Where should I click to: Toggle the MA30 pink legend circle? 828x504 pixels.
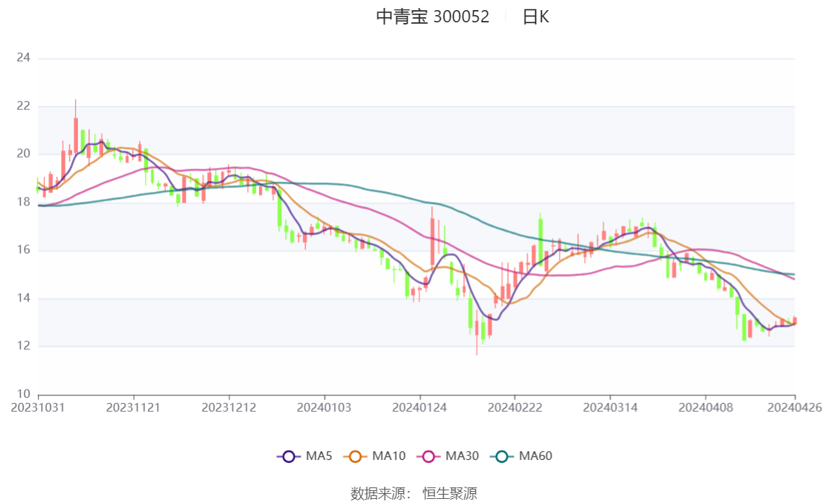tap(428, 456)
